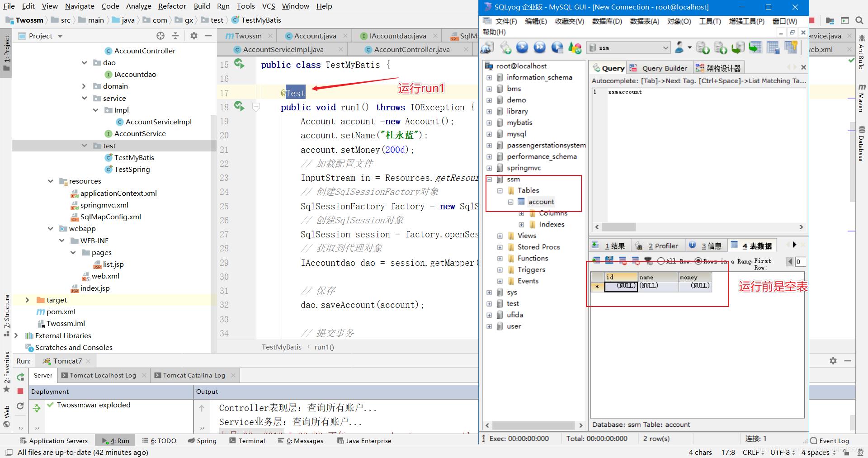This screenshot has width=868, height=458.
Task: Select the All Rows radio button
Action: pyautogui.click(x=661, y=261)
